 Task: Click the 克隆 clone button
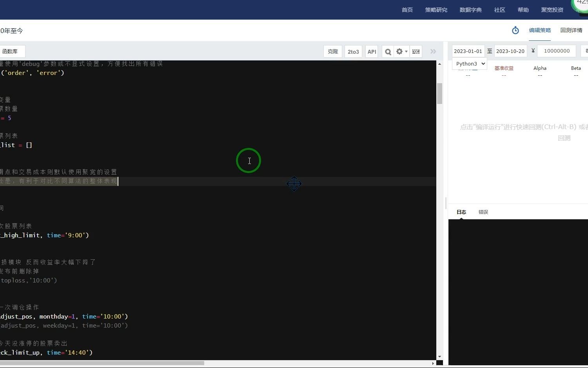coord(333,51)
